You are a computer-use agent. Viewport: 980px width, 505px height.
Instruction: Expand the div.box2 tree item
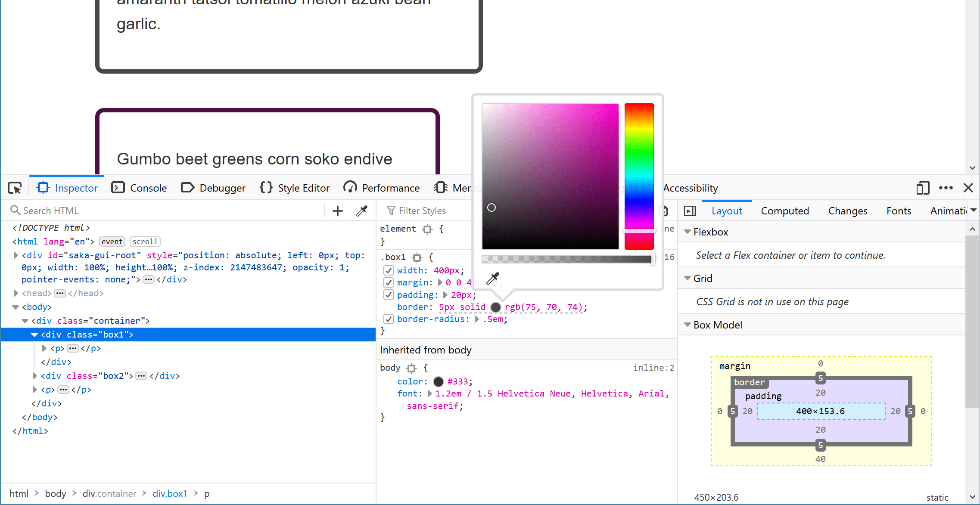point(33,375)
